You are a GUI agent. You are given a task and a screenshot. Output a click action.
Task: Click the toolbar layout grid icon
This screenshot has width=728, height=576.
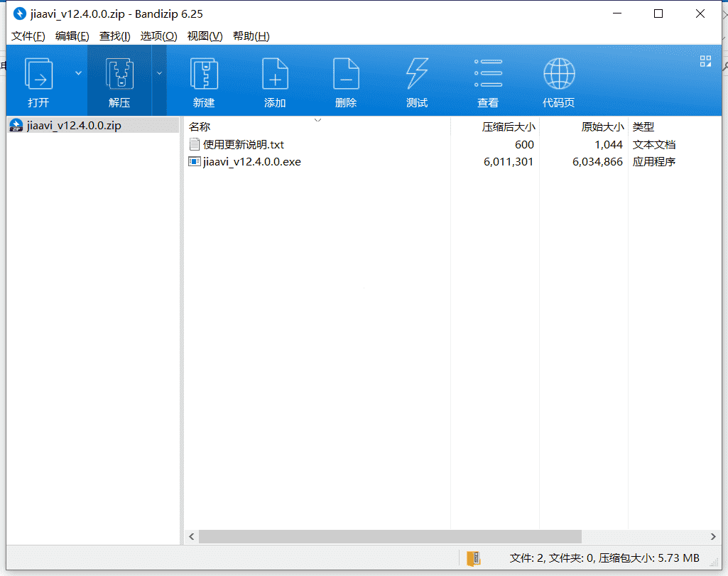705,61
